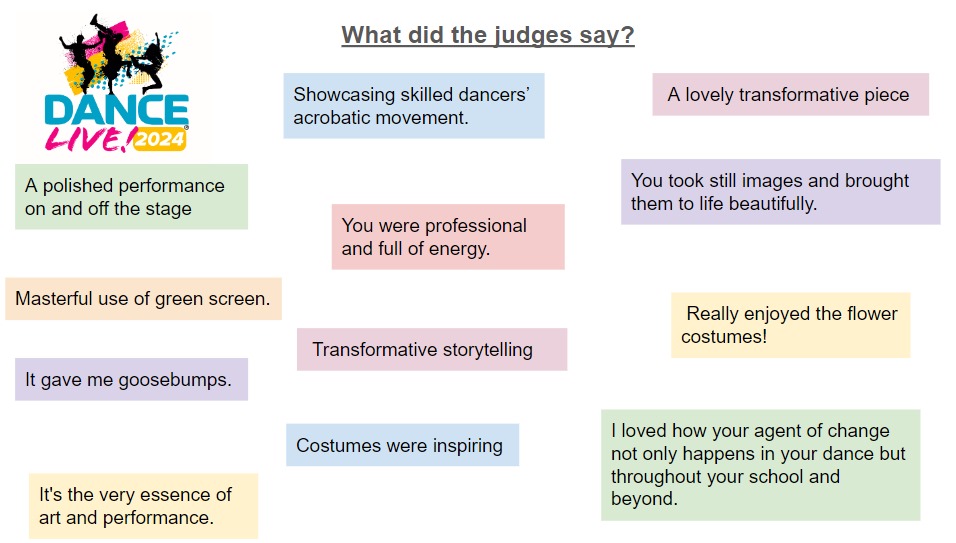
Task: Click the 'Showcasing skilled dancers' acrobatic movement' box
Action: (x=413, y=106)
